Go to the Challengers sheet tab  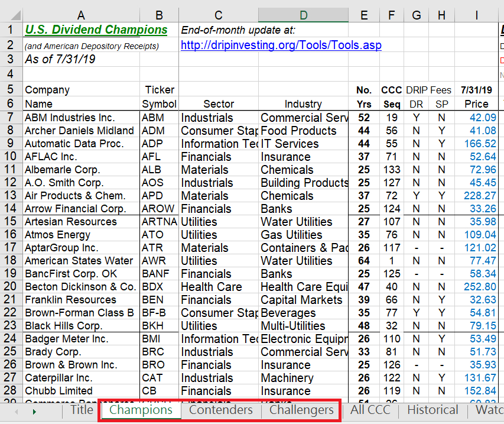coord(301,410)
